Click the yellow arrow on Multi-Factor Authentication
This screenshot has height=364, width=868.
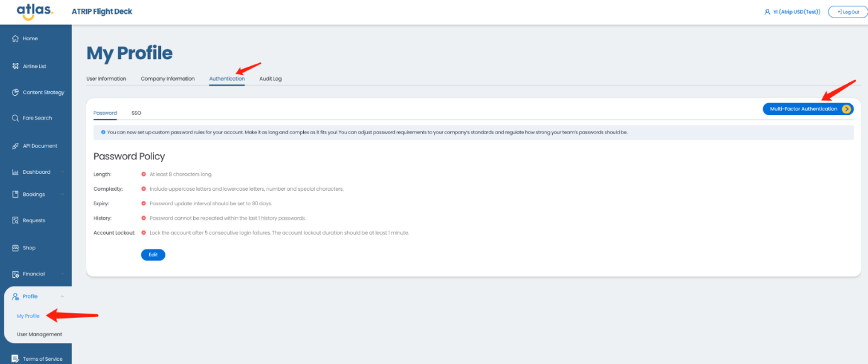(x=846, y=109)
